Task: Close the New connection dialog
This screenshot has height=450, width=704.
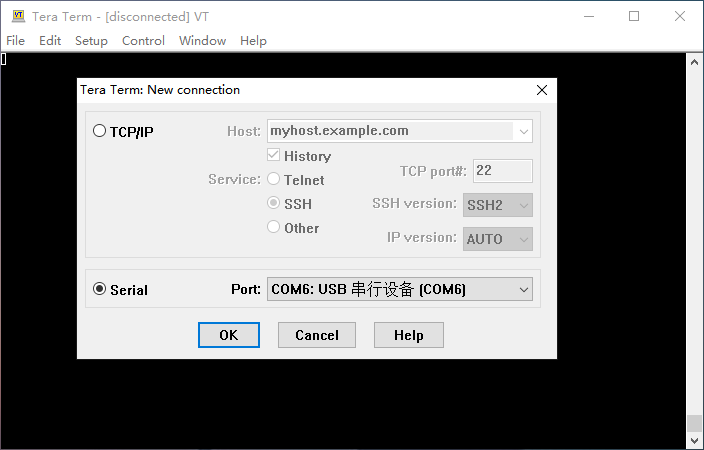Action: [x=542, y=90]
